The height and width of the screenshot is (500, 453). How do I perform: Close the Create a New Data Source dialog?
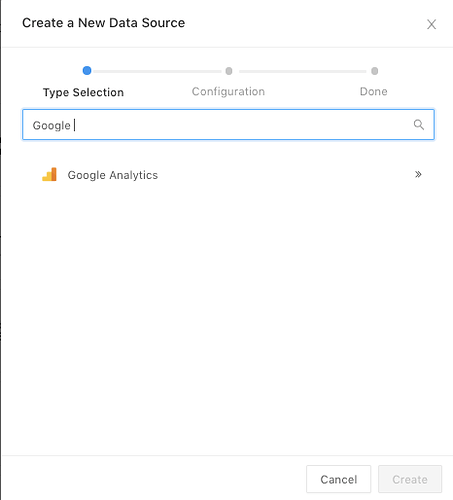pyautogui.click(x=431, y=24)
